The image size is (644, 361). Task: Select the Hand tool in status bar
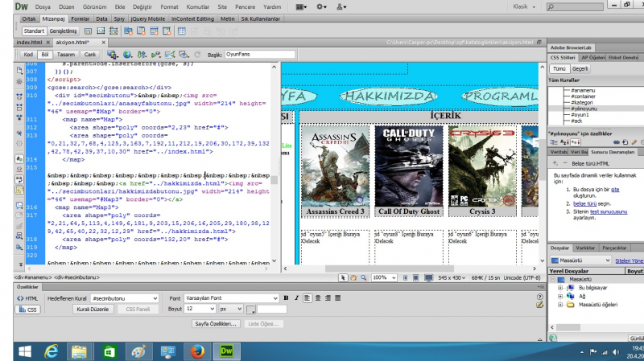[353, 277]
